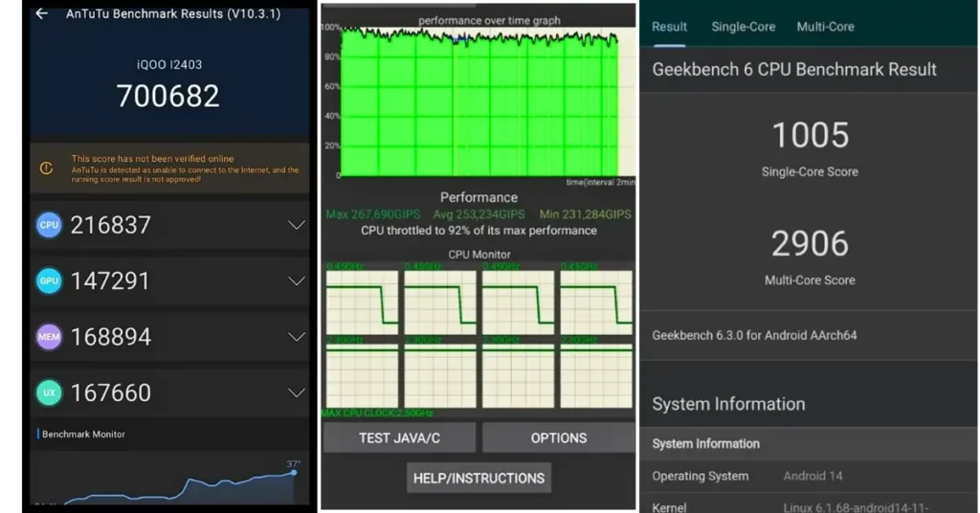Click the Max 267,690GIPS value

pos(373,214)
